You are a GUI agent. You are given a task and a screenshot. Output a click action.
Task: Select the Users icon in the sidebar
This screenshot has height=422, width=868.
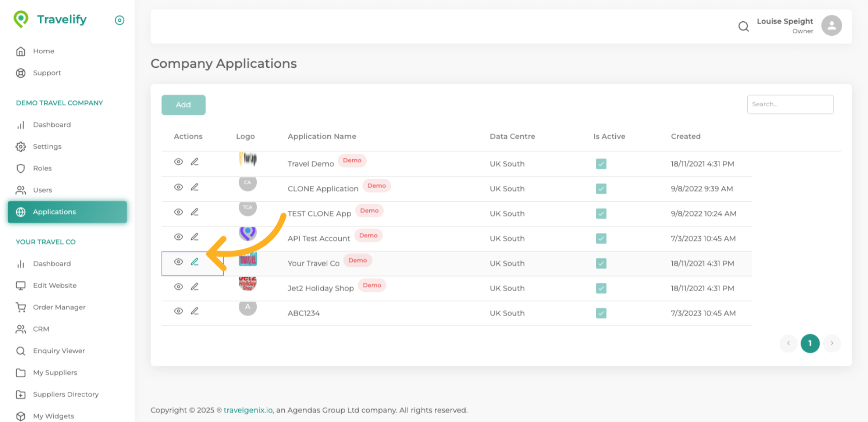pyautogui.click(x=21, y=190)
